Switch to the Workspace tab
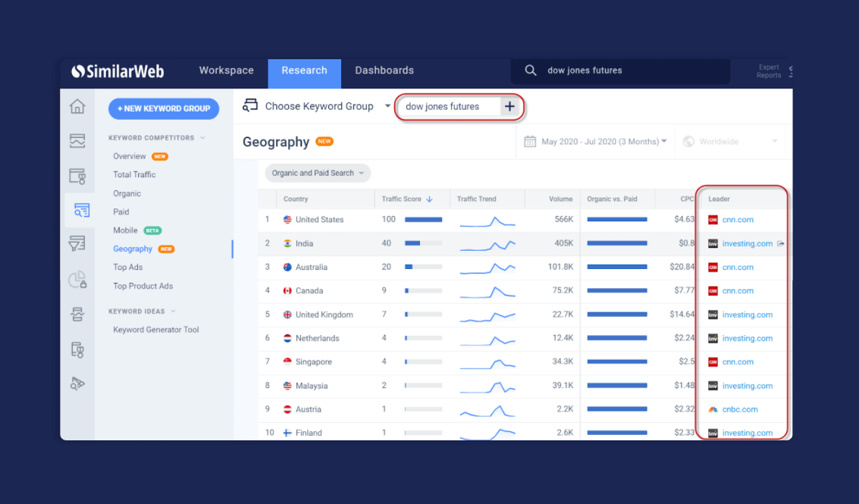 click(226, 70)
